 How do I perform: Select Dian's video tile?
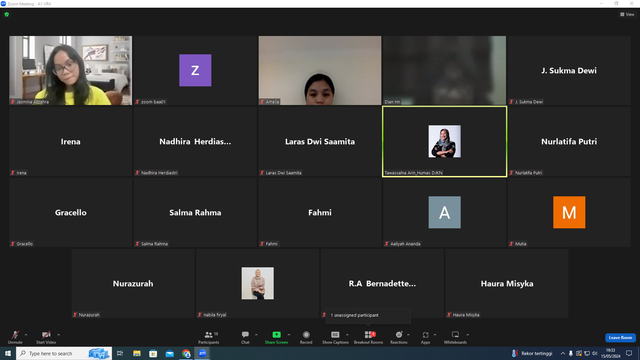(444, 70)
